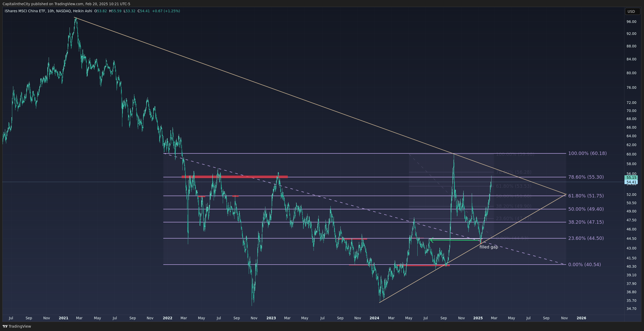Click the open value O53.82
644x331 pixels.
(100, 11)
